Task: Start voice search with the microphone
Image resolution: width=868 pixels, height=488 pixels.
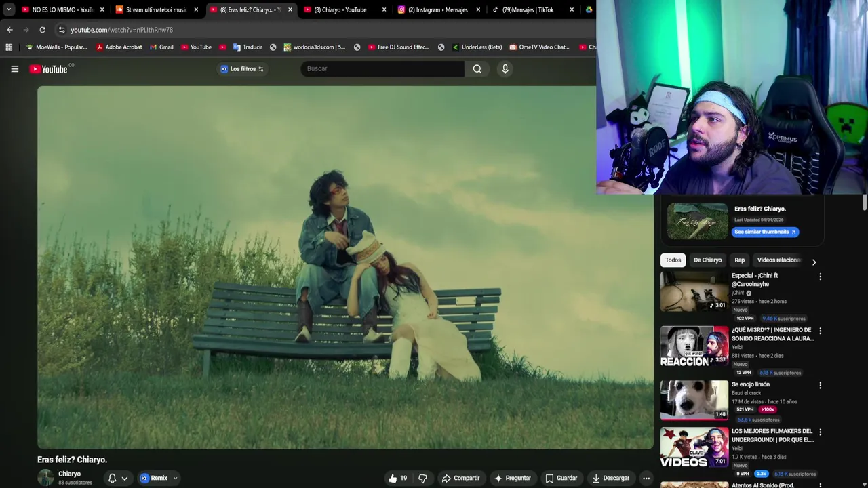Action: point(505,68)
